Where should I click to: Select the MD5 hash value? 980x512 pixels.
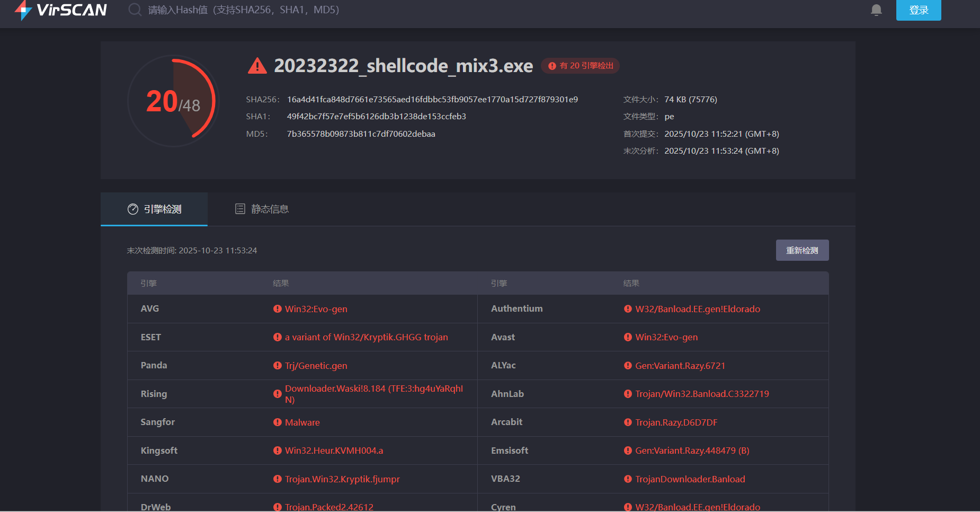tap(361, 134)
